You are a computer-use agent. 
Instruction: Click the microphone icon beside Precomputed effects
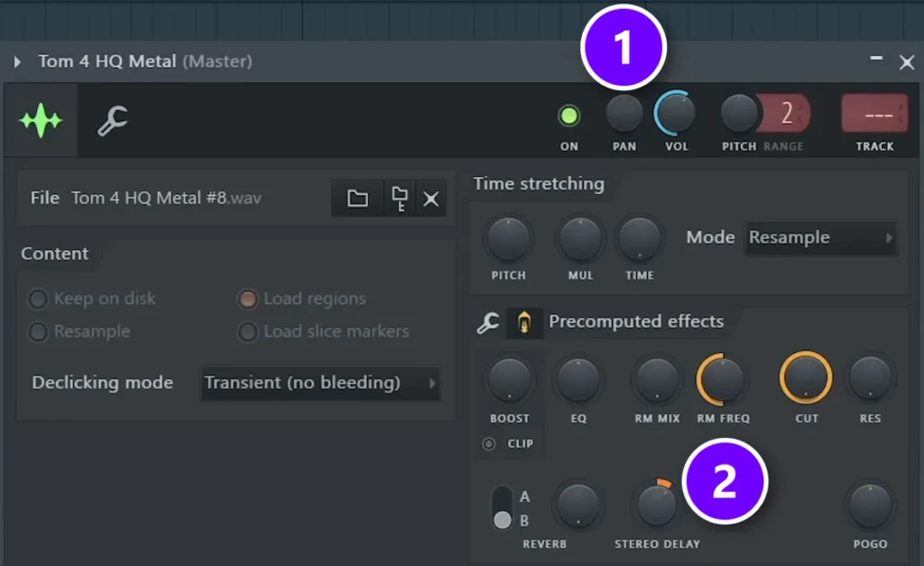524,323
